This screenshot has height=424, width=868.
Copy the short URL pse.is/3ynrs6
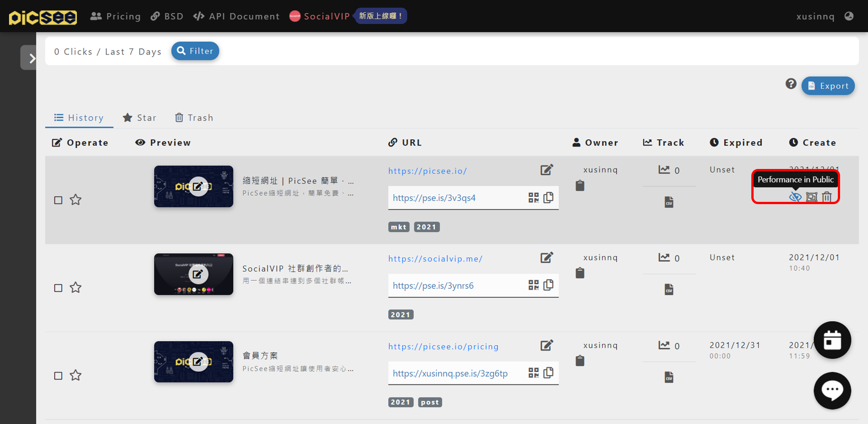coord(549,285)
